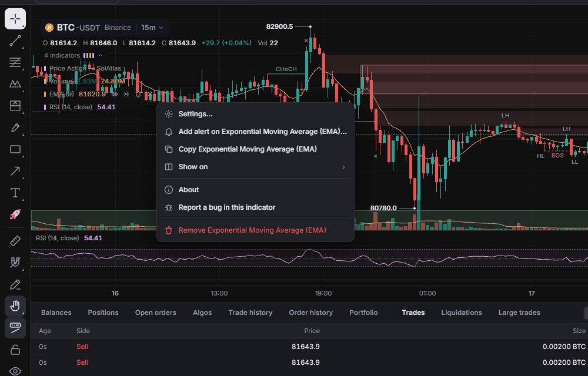The height and width of the screenshot is (376, 588).
Task: Click the 13:00 time axis label
Action: point(219,293)
